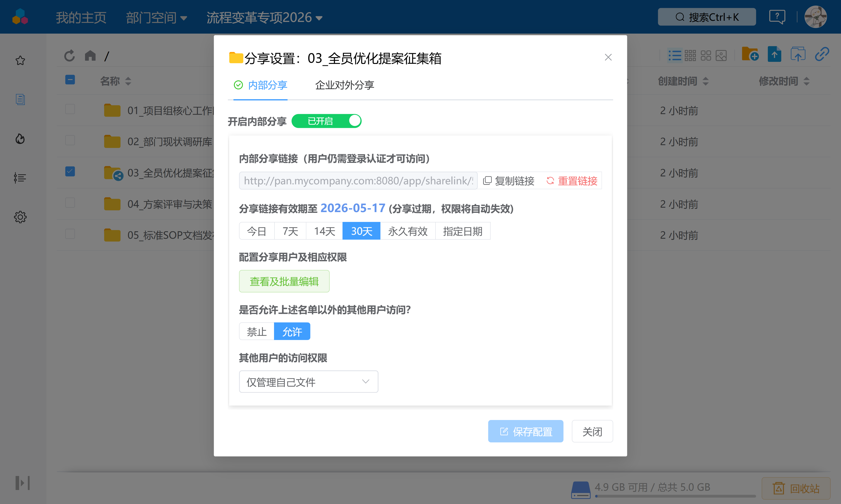Select all files via header checkbox
The image size is (841, 504).
[70, 80]
